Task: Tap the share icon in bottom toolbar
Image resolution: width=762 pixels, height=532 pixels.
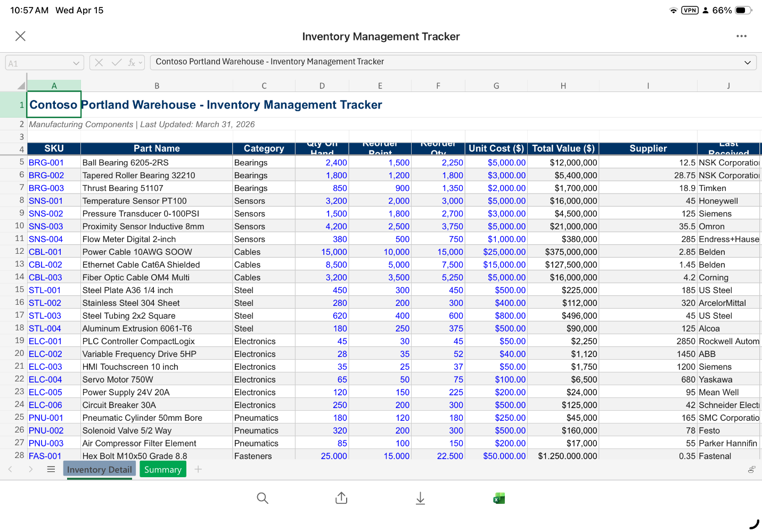Action: click(x=341, y=498)
